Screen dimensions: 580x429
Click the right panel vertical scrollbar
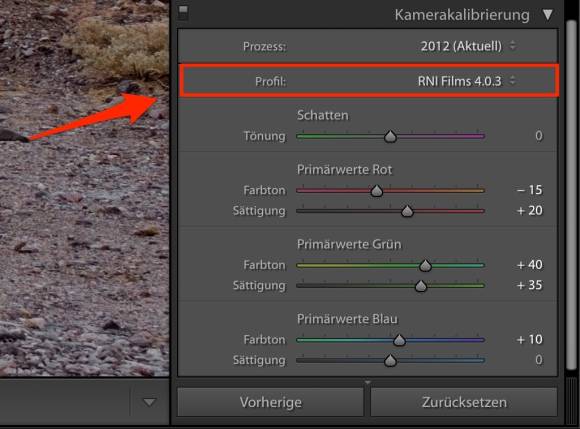pos(571,192)
